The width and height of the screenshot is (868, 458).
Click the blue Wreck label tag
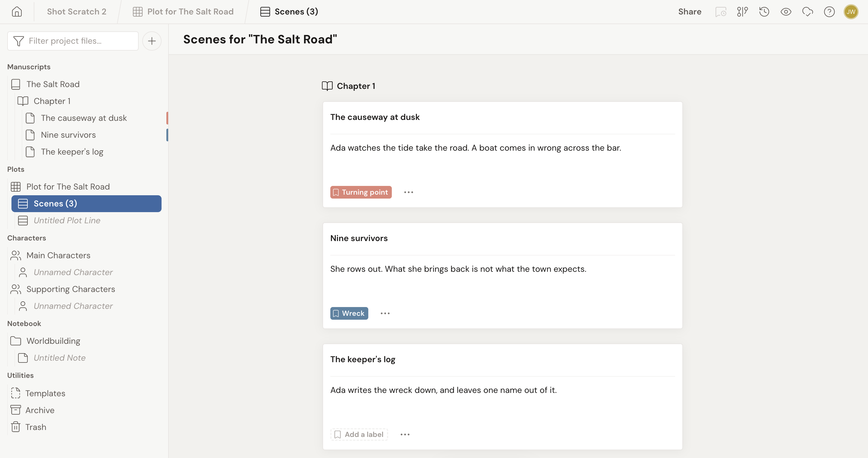point(349,314)
